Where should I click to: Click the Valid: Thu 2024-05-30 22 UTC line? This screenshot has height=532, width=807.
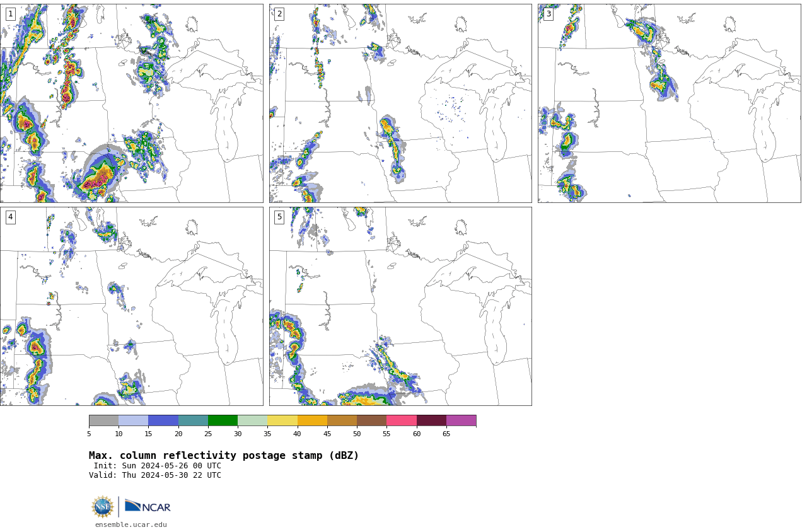[x=155, y=475]
